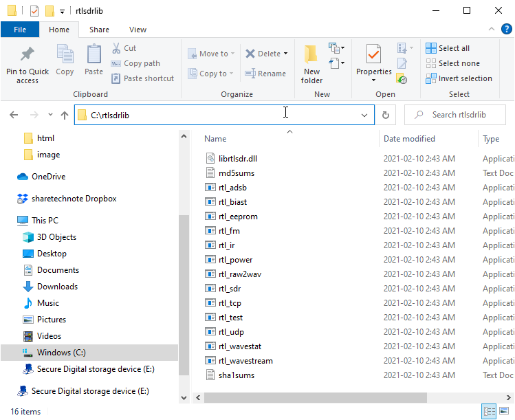Screen dimensions: 515x420
Task: Click Copy path in Clipboard group
Action: [x=135, y=63]
